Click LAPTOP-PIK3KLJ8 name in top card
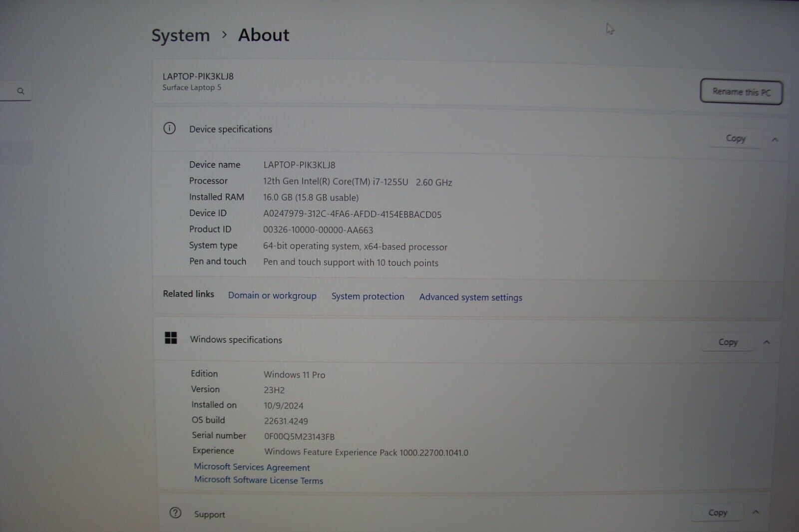The image size is (799, 532). [x=198, y=76]
